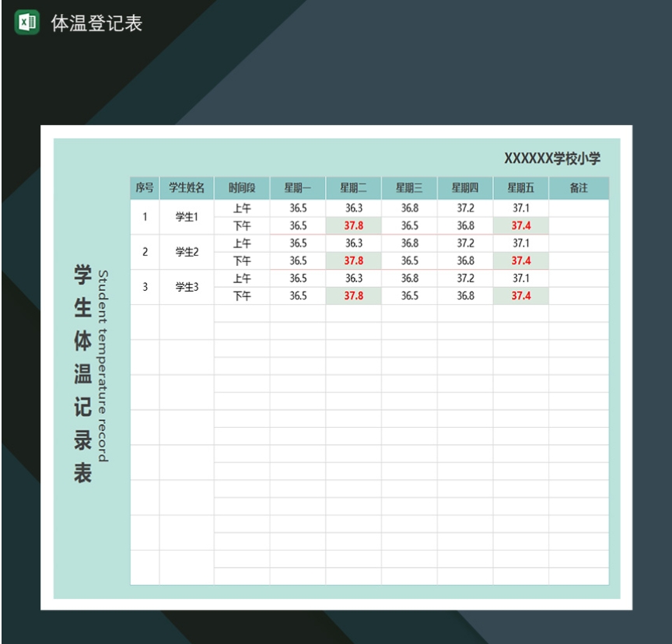Select 学生1 afternoon red 37.8 value
Viewport: 672px width, 644px height.
[354, 226]
